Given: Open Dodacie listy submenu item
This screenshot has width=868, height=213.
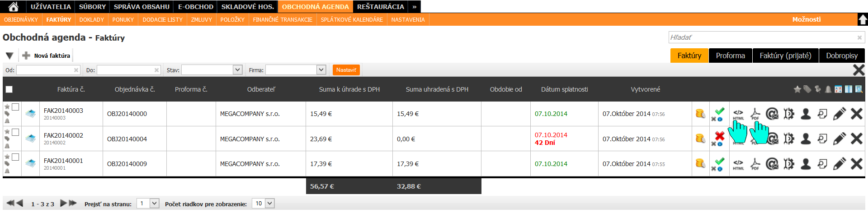Looking at the screenshot, I should pos(162,20).
